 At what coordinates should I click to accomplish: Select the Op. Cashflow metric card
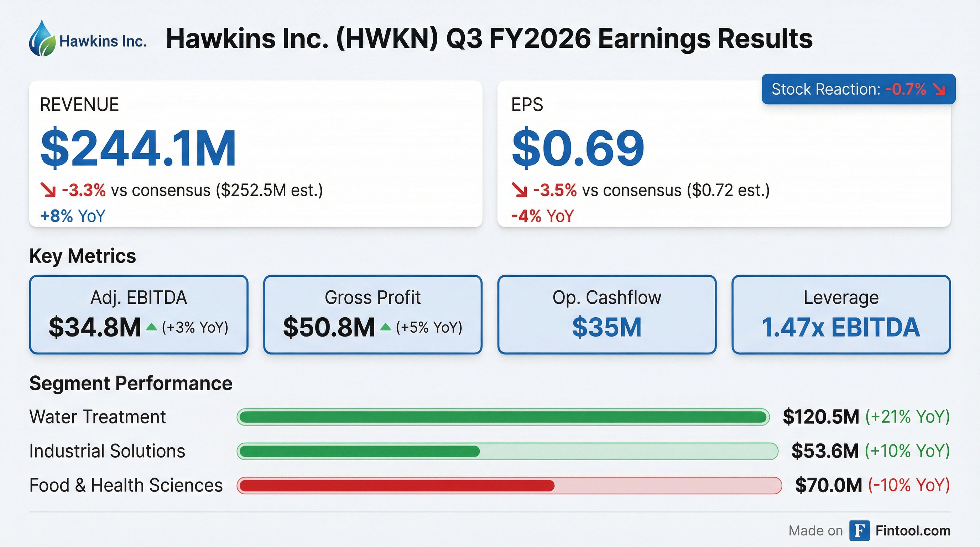click(606, 314)
